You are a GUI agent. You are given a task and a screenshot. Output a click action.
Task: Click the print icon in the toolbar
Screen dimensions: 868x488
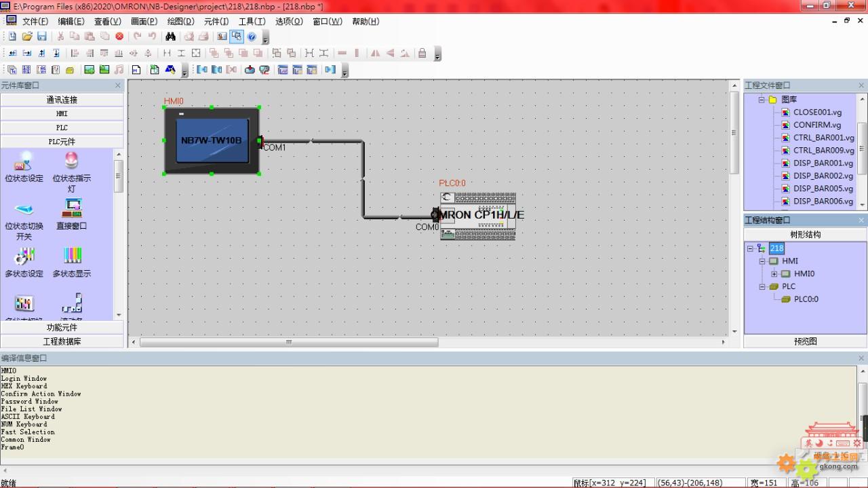coord(203,36)
